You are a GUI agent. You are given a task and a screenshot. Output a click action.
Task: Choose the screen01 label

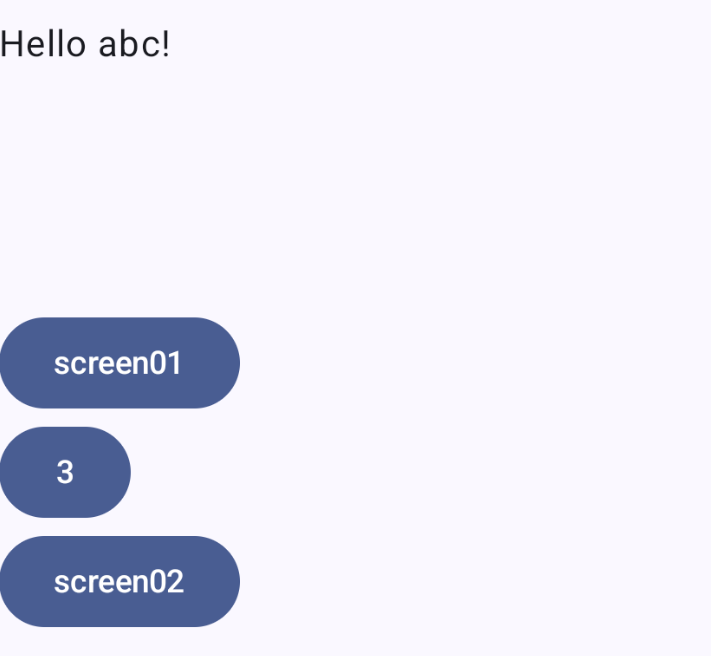119,363
